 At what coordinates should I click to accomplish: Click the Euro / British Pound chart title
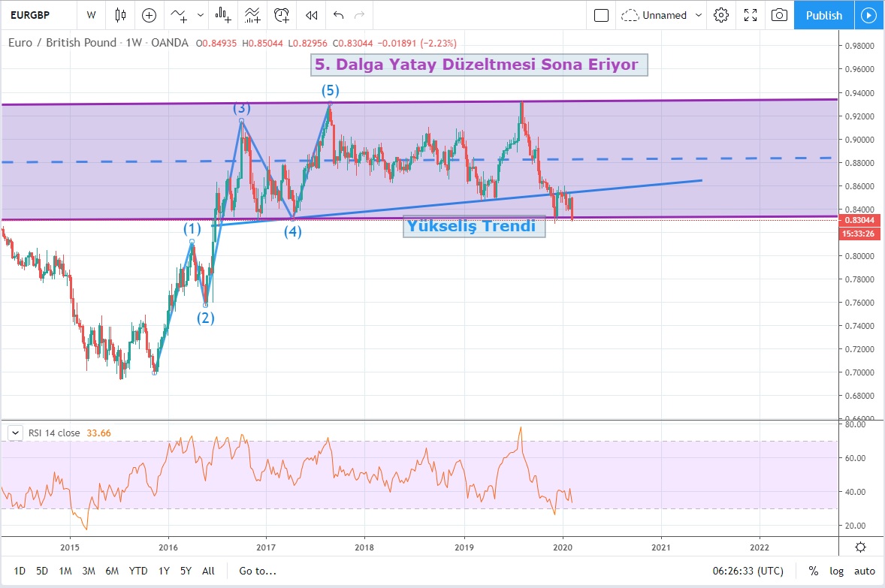point(98,43)
